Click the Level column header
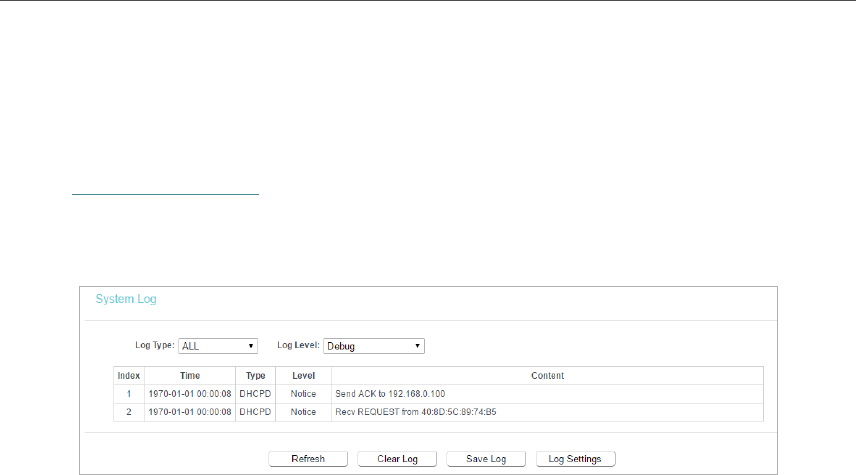 point(304,376)
